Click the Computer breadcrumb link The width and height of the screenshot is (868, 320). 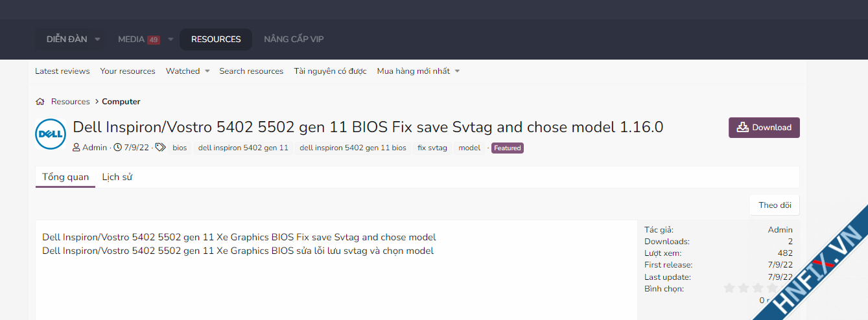[x=121, y=102]
